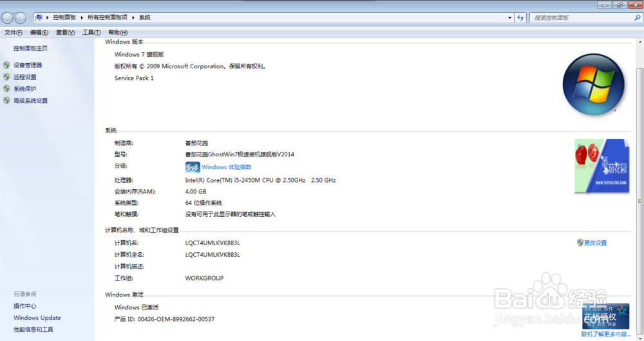Screen dimensions: 644x341
Task: Click the Back navigation arrow button
Action: pyautogui.click(x=7, y=17)
